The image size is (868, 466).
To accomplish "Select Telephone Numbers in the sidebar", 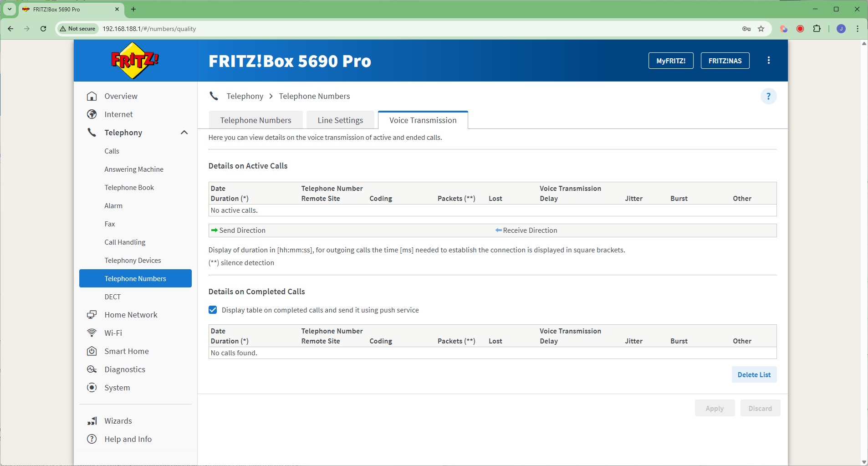I will [135, 278].
